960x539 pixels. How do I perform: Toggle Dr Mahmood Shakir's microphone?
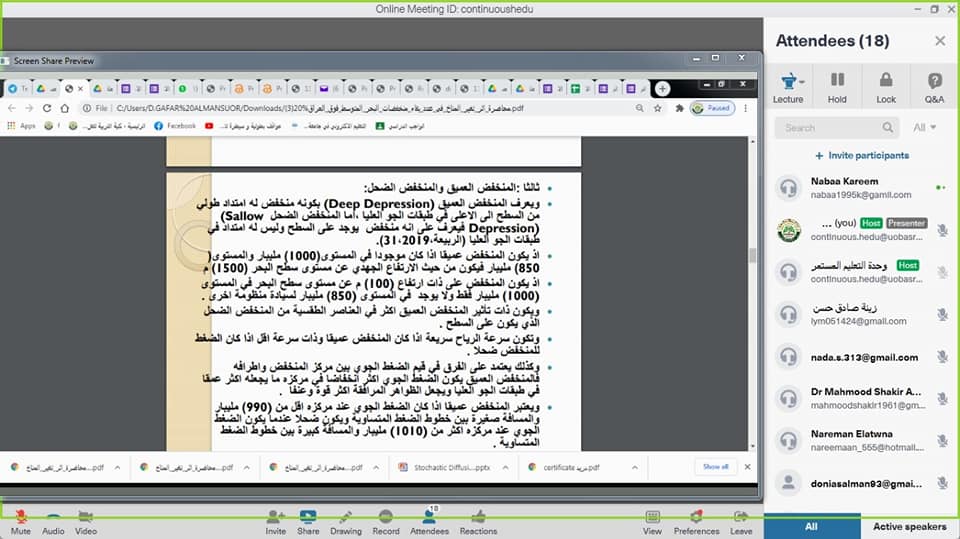pos(942,399)
